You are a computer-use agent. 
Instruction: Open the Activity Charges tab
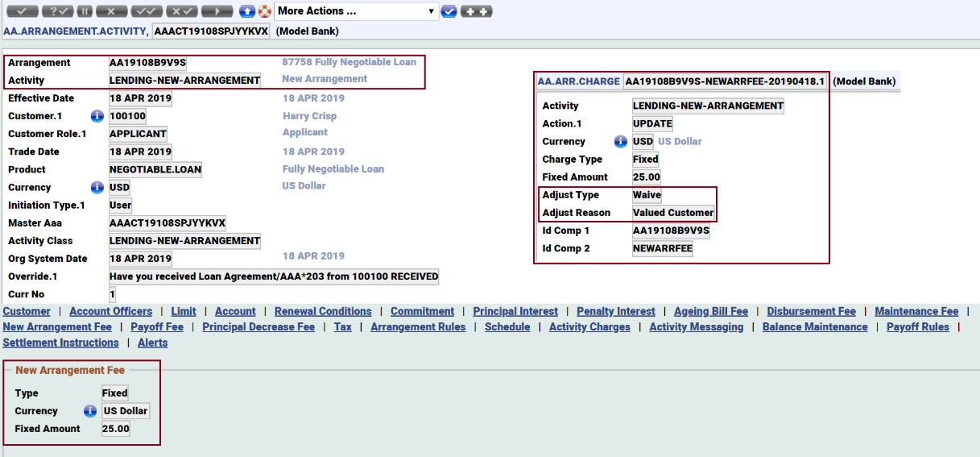coord(589,327)
